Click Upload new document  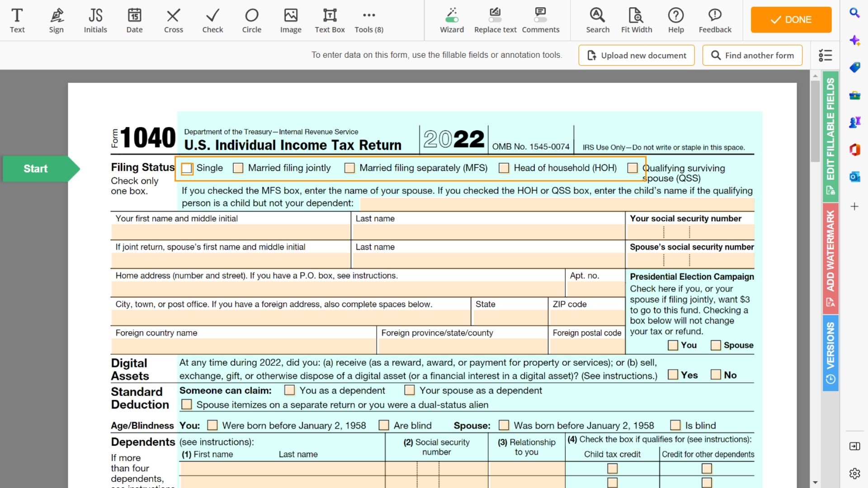(637, 55)
